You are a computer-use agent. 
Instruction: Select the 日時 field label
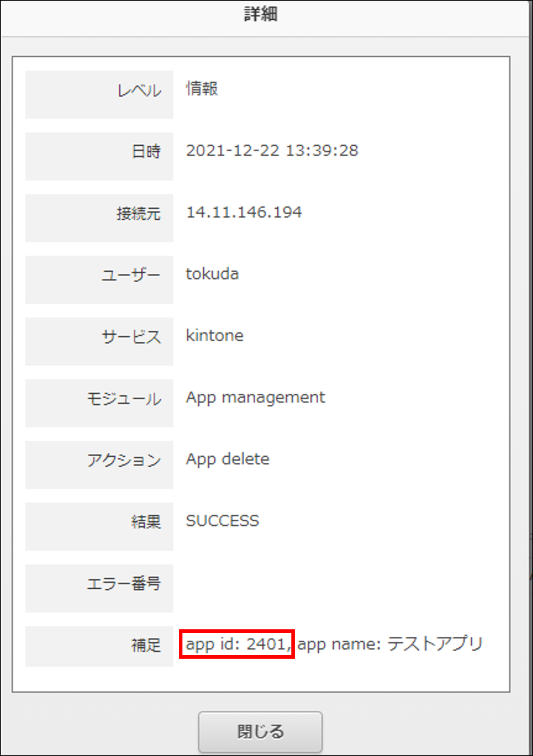point(146,152)
